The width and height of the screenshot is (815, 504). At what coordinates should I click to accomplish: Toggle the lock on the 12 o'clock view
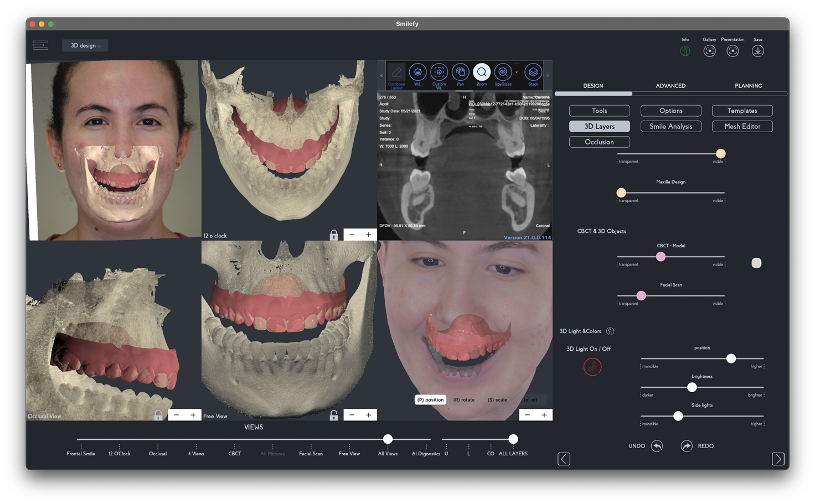pos(333,235)
